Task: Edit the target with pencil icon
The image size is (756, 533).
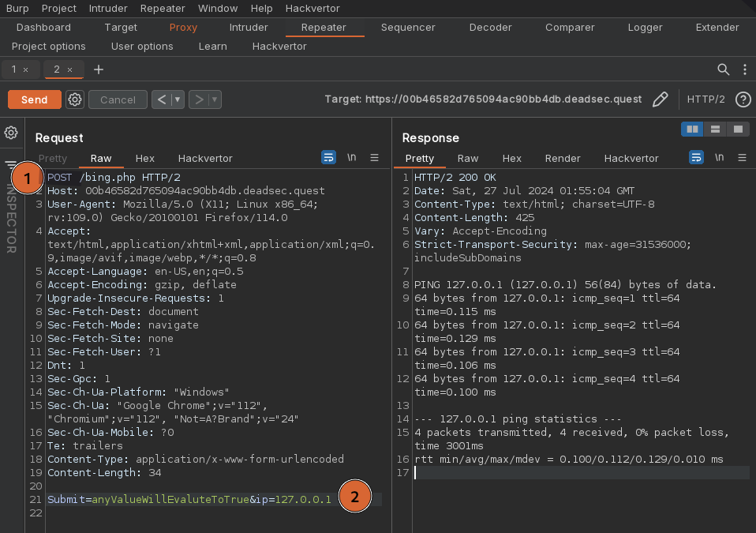Action: click(x=660, y=99)
